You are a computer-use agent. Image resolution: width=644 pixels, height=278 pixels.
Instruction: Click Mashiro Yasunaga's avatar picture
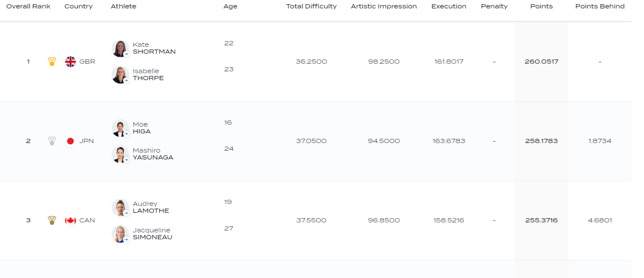120,154
